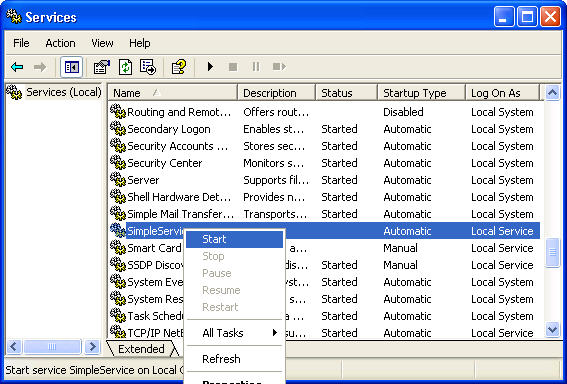
Task: Click the Forward arrow toolbar icon
Action: (x=40, y=67)
